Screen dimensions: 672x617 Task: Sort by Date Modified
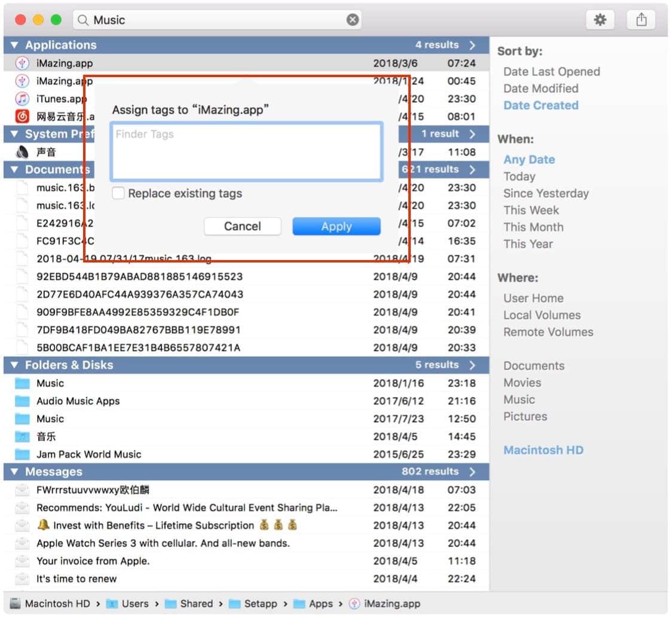[540, 88]
